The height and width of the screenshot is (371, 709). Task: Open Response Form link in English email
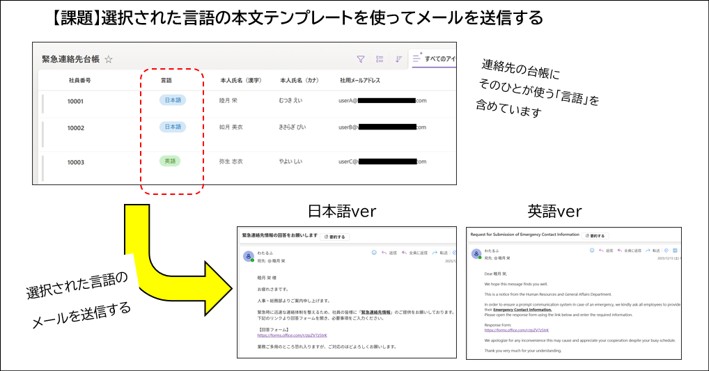[x=516, y=330]
